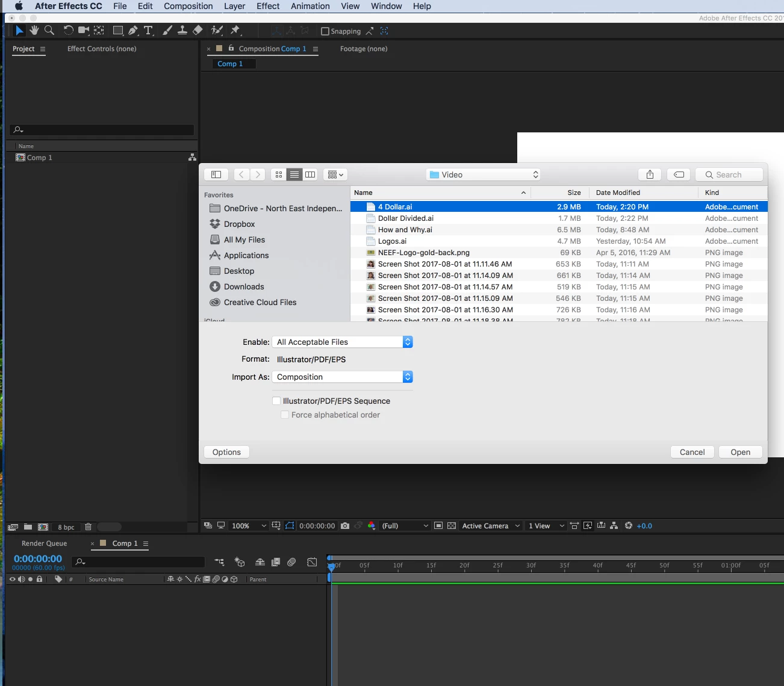Click the timeline current time indicator
The height and width of the screenshot is (686, 784).
coord(331,566)
